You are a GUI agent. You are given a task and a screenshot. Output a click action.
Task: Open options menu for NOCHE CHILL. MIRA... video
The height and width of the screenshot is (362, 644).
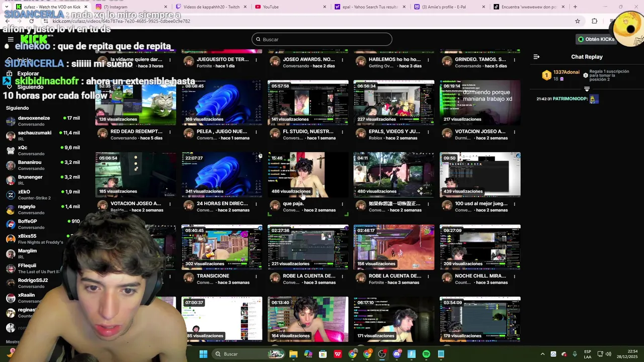point(515,277)
